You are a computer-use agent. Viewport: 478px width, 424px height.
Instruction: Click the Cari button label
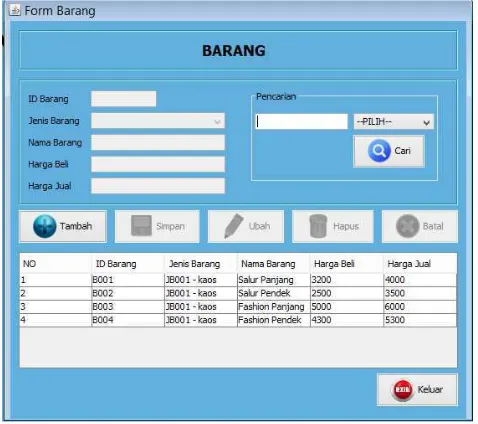click(x=402, y=151)
